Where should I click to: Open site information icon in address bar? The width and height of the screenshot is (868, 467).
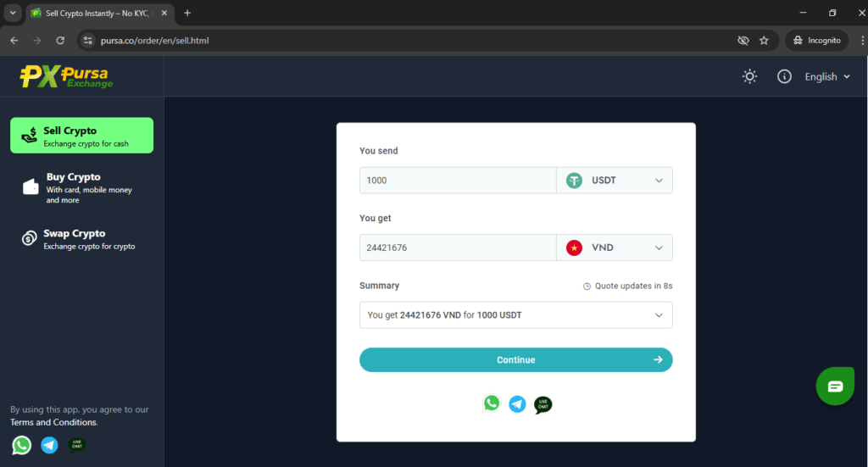click(87, 41)
